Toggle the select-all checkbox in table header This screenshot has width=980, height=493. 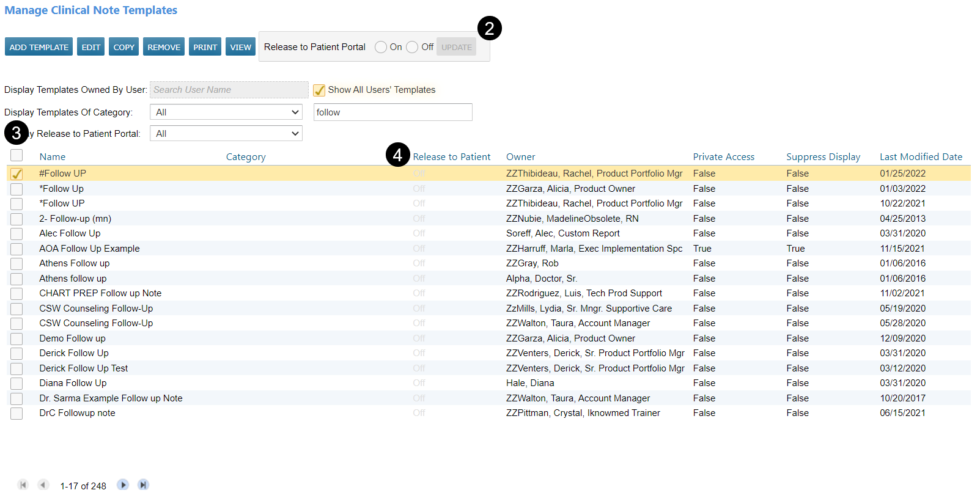coord(17,156)
